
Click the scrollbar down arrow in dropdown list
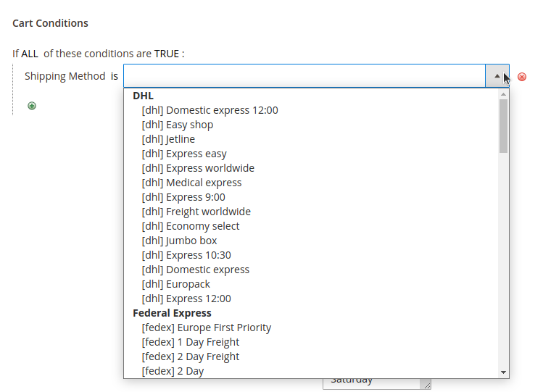tap(504, 372)
